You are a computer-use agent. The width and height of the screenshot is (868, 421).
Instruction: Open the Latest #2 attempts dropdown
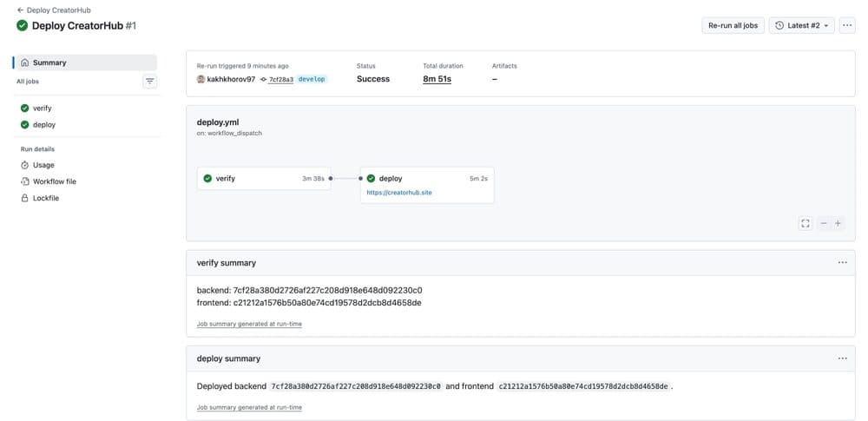[801, 25]
